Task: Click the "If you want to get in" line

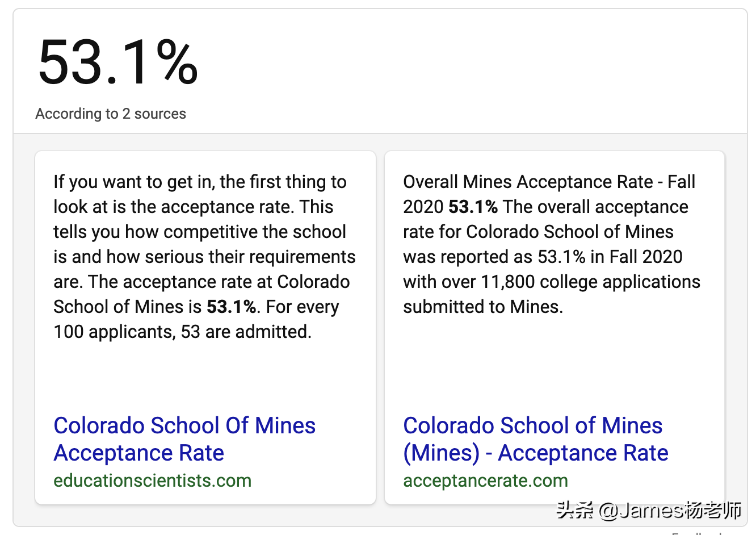Action: 200,182
